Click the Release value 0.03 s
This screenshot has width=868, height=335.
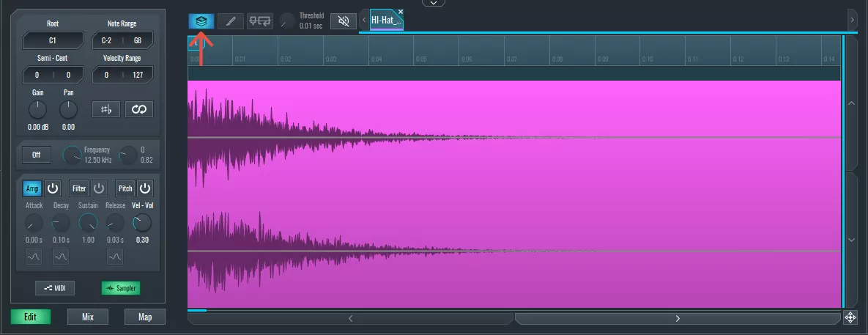coord(115,240)
